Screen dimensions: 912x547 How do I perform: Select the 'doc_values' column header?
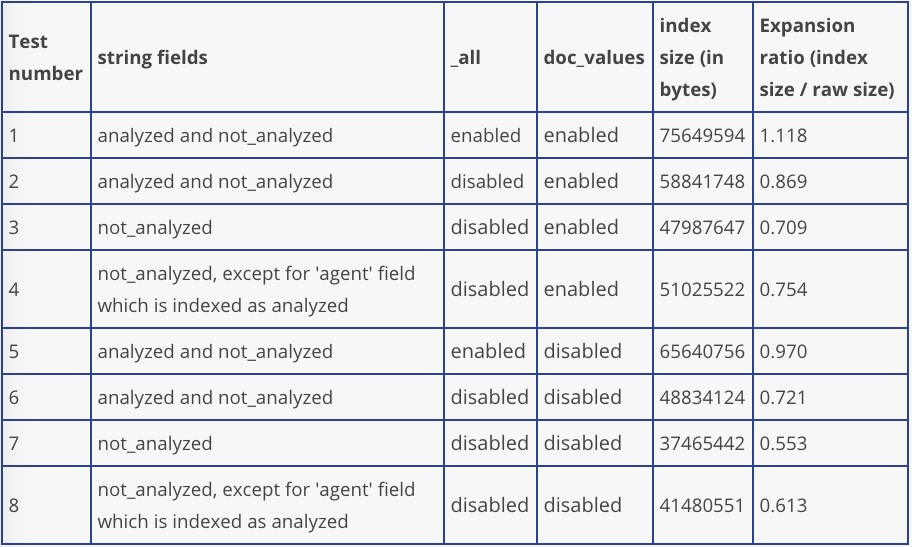click(594, 58)
